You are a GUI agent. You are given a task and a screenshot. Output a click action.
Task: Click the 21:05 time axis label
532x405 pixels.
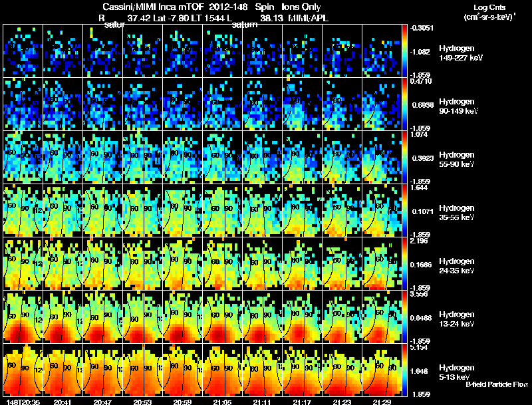(222, 402)
